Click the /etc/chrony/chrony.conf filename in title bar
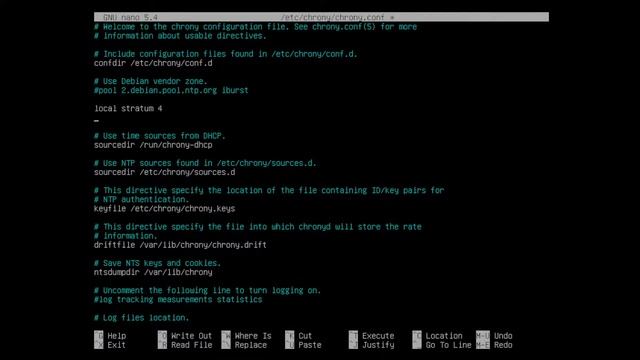 pyautogui.click(x=332, y=18)
